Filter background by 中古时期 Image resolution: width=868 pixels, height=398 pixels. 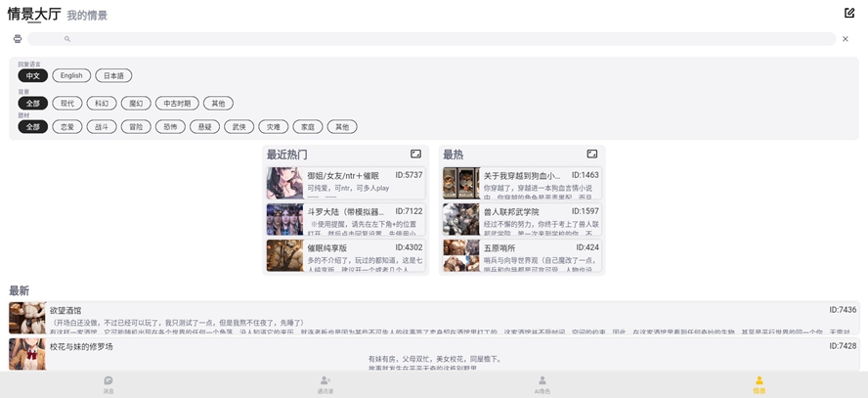pyautogui.click(x=177, y=103)
